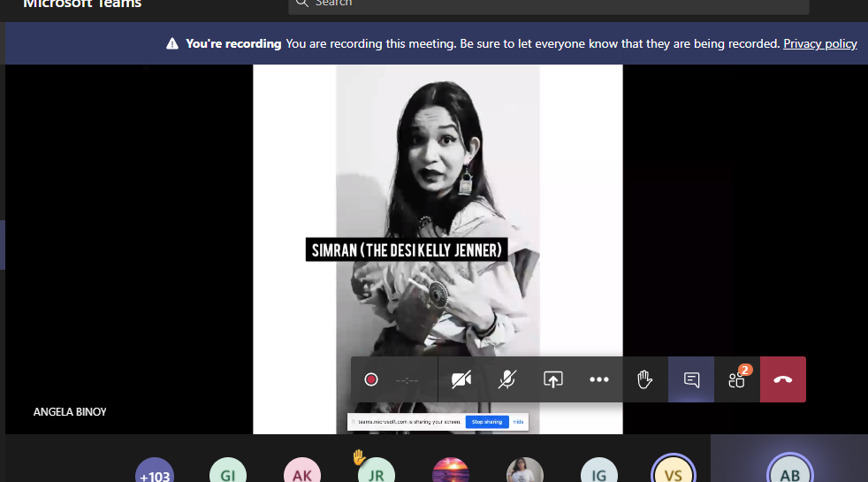Screen dimensions: 868x482
Task: Open the Privacy policy link
Action: click(x=819, y=43)
